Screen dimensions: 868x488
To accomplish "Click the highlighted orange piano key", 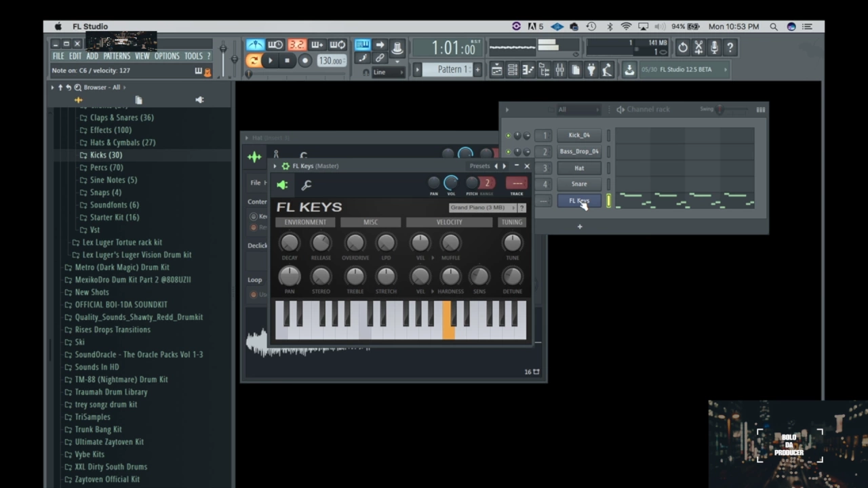I will (x=448, y=320).
